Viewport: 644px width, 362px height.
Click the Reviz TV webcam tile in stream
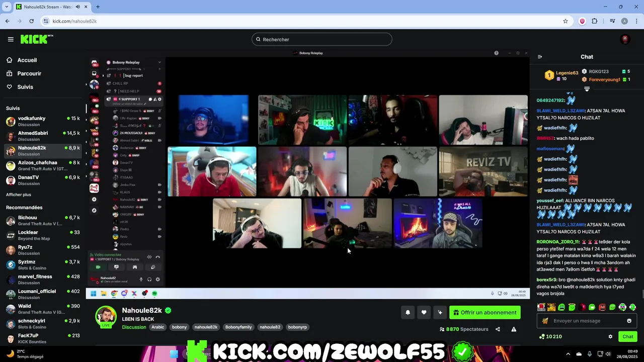pos(483,171)
